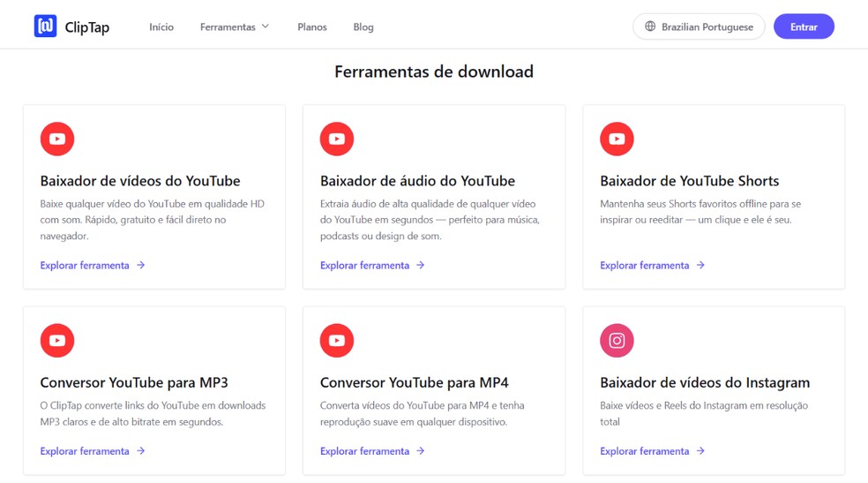The height and width of the screenshot is (483, 868).
Task: Click description starting 'O ClipTap converte links'
Action: click(x=153, y=413)
